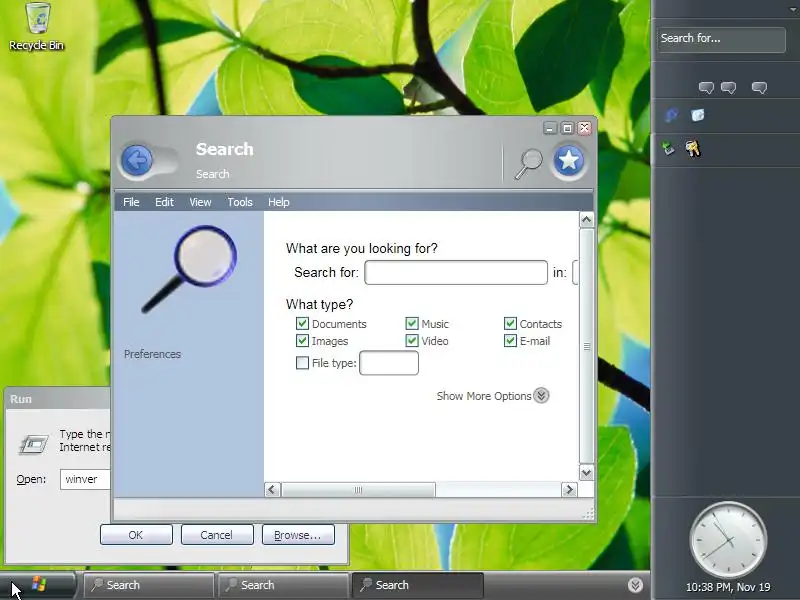Click the blue Back arrow in Search window
This screenshot has height=600, width=800.
point(137,161)
